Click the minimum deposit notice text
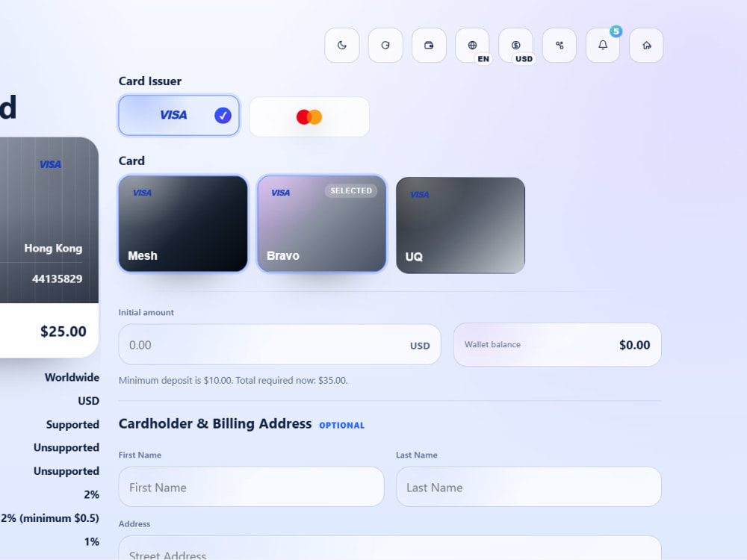 [233, 380]
